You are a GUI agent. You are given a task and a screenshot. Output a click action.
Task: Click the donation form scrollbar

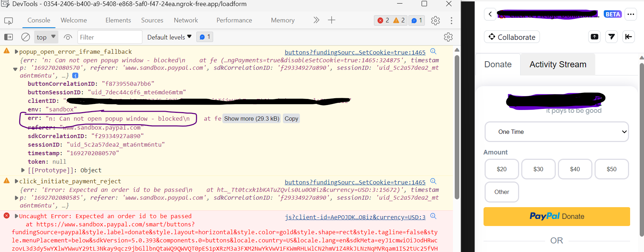[642, 149]
